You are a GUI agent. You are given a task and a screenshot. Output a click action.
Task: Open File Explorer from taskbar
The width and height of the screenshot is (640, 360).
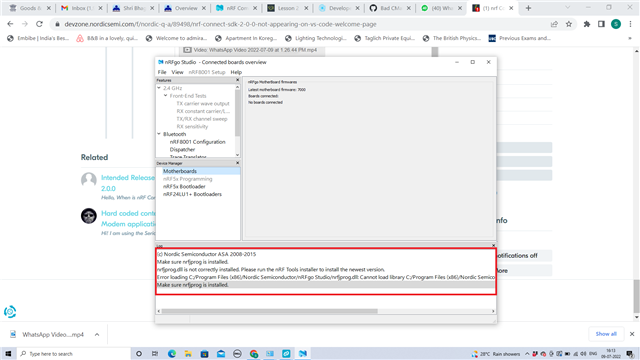click(x=188, y=353)
